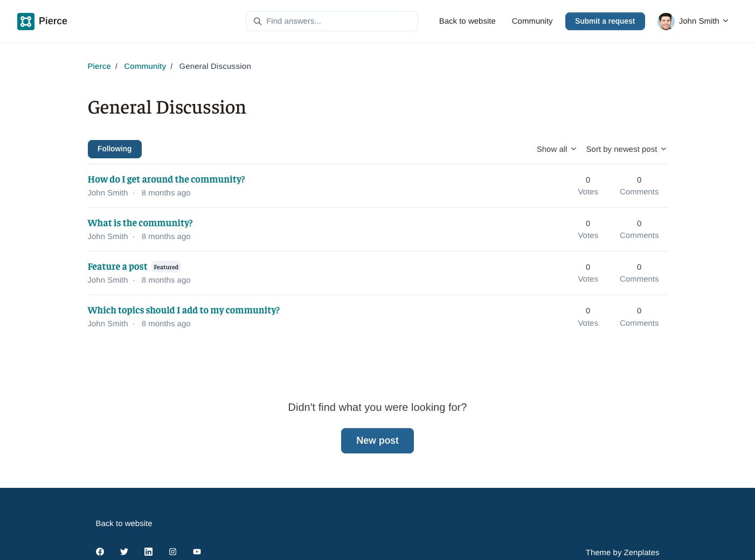Screen dimensions: 755x560
Task: Open the YouTube footer icon
Action: (x=197, y=551)
